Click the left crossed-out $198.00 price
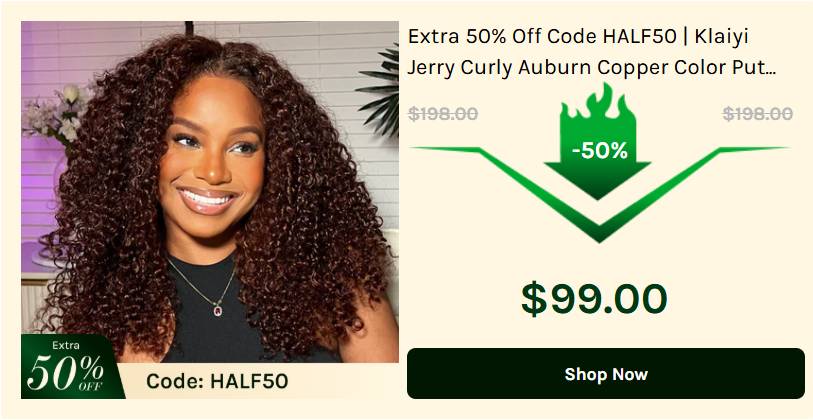The width and height of the screenshot is (813, 420). point(443,114)
